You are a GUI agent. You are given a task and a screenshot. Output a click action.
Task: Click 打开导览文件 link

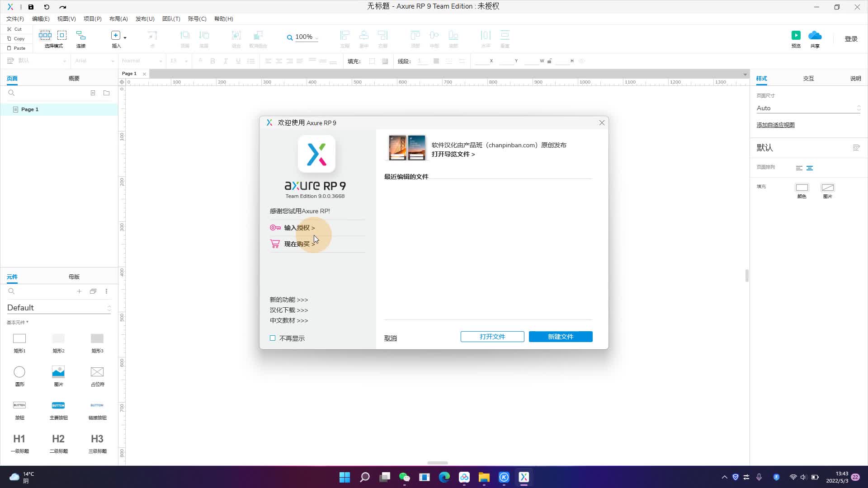tap(453, 154)
